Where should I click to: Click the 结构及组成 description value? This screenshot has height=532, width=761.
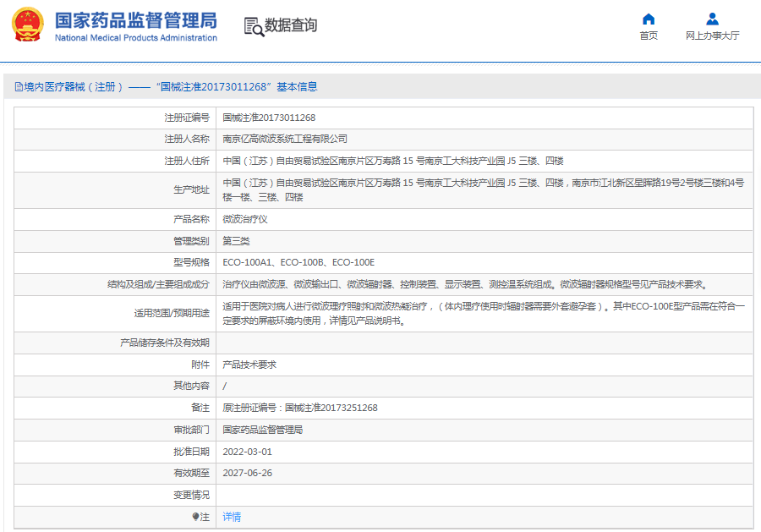point(466,284)
